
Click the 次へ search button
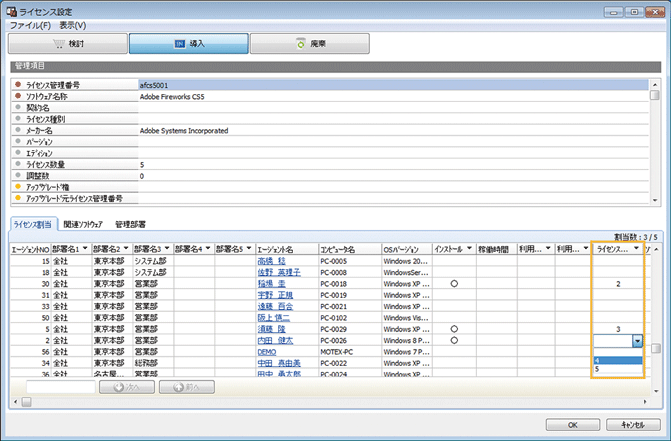[127, 387]
